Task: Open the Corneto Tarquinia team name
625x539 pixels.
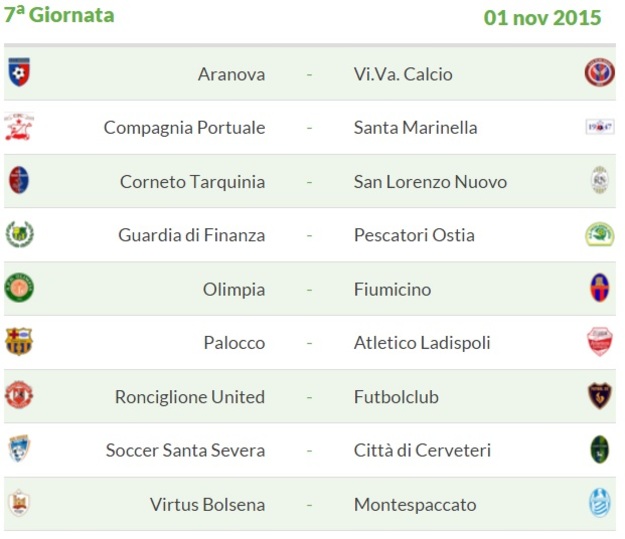Action: coord(193,182)
